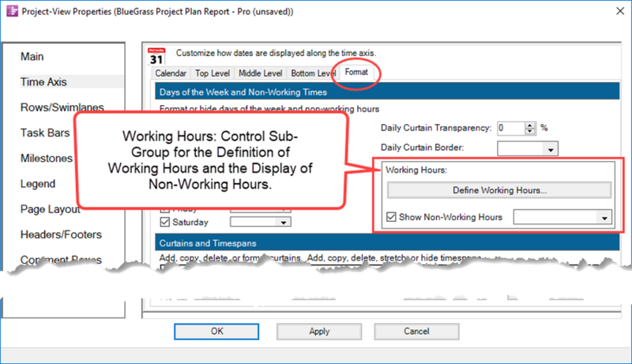The height and width of the screenshot is (364, 632).
Task: Switch to the Top Level tab
Action: click(212, 73)
